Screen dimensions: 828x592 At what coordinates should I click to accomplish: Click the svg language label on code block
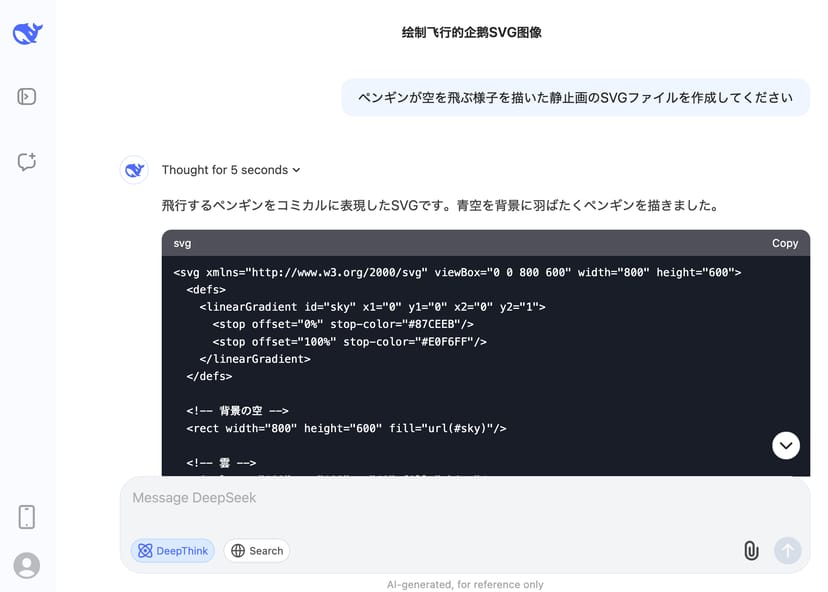coord(182,243)
